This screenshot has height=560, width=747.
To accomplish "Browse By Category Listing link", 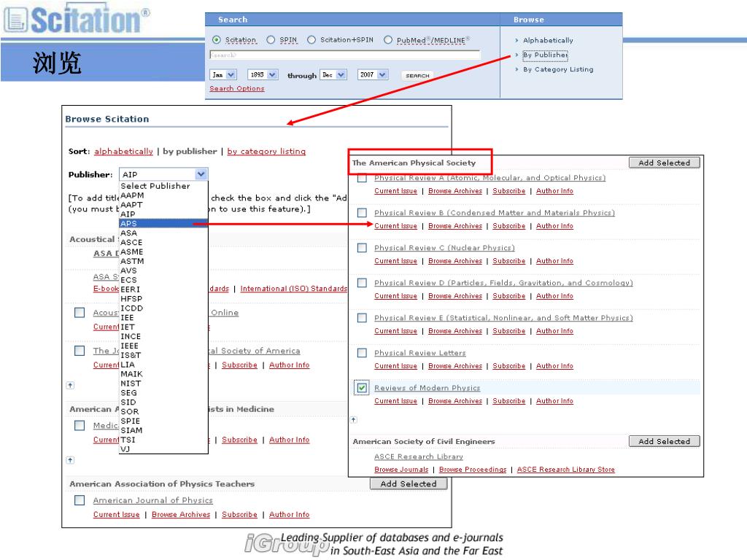I will [x=558, y=69].
